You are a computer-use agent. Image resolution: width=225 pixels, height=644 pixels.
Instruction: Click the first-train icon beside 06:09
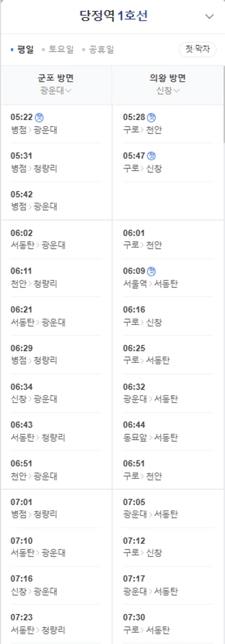(152, 271)
